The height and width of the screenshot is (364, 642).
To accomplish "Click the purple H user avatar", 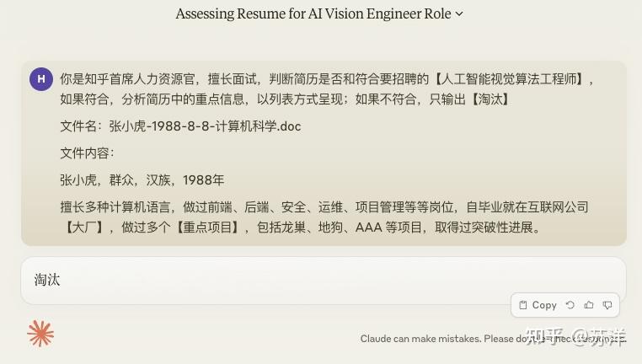I will click(x=41, y=79).
